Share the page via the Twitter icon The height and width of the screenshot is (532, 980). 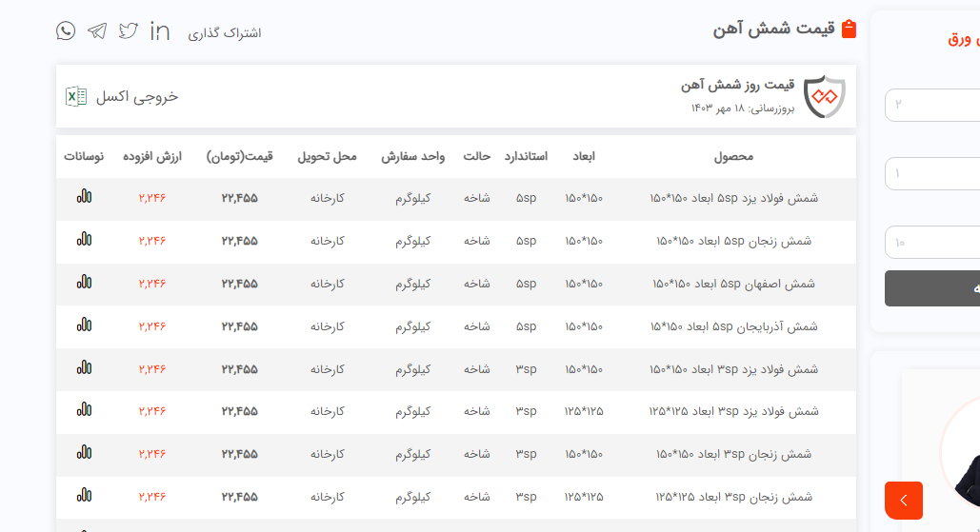pos(129,30)
